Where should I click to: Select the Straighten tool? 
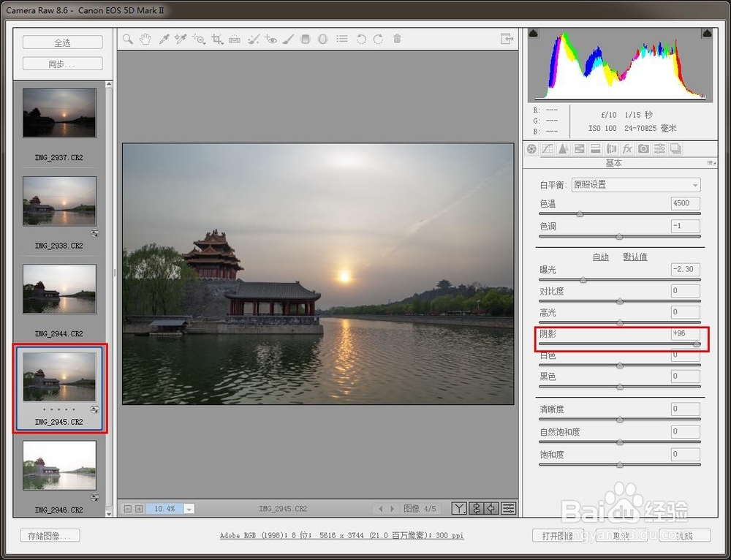pyautogui.click(x=235, y=39)
